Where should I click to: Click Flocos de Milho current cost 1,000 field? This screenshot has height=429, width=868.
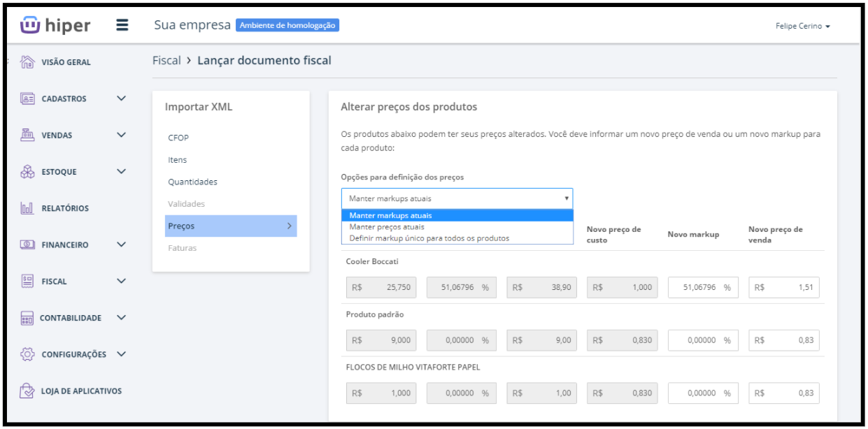coord(381,393)
